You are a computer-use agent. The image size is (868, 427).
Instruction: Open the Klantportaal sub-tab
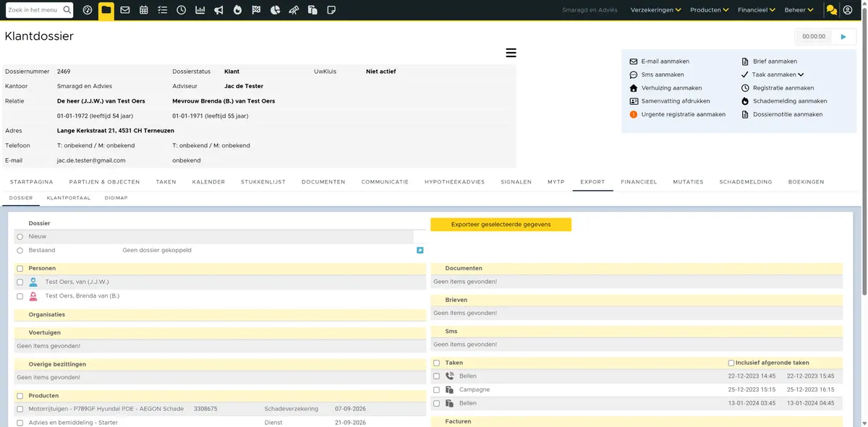pyautogui.click(x=69, y=197)
